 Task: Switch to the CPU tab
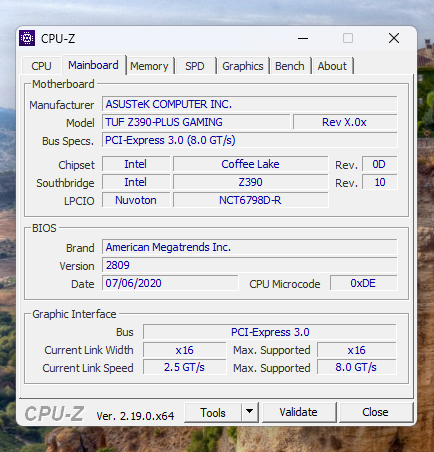[x=41, y=66]
